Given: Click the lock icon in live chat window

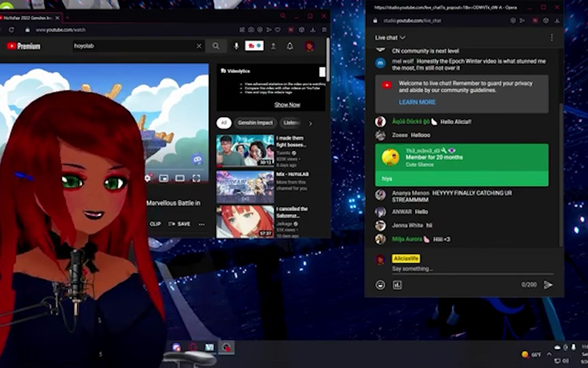Looking at the screenshot, I should pyautogui.click(x=375, y=21).
